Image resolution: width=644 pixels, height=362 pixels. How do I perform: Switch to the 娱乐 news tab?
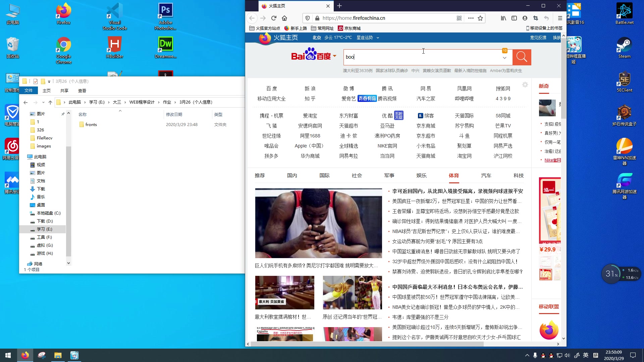coord(422,175)
